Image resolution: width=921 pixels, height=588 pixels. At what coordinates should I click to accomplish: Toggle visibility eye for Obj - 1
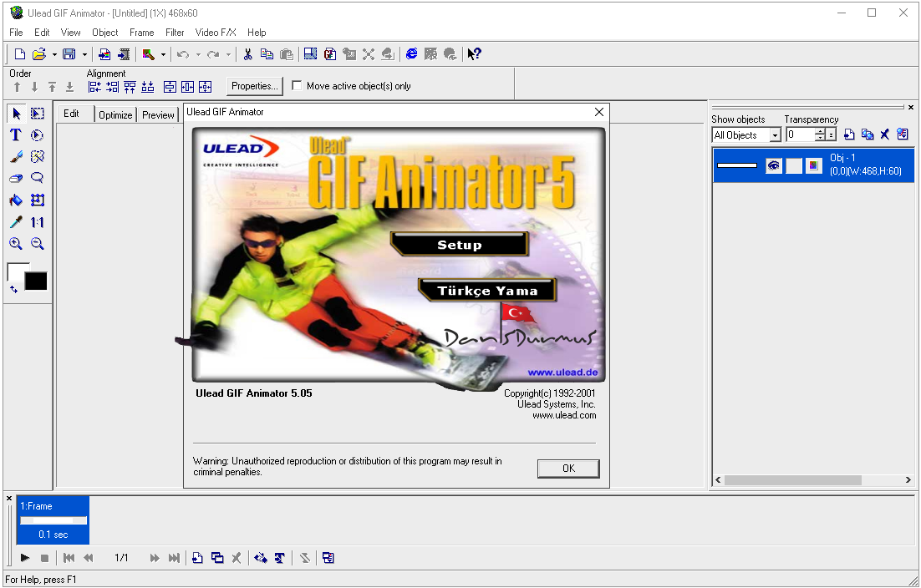pyautogui.click(x=774, y=166)
